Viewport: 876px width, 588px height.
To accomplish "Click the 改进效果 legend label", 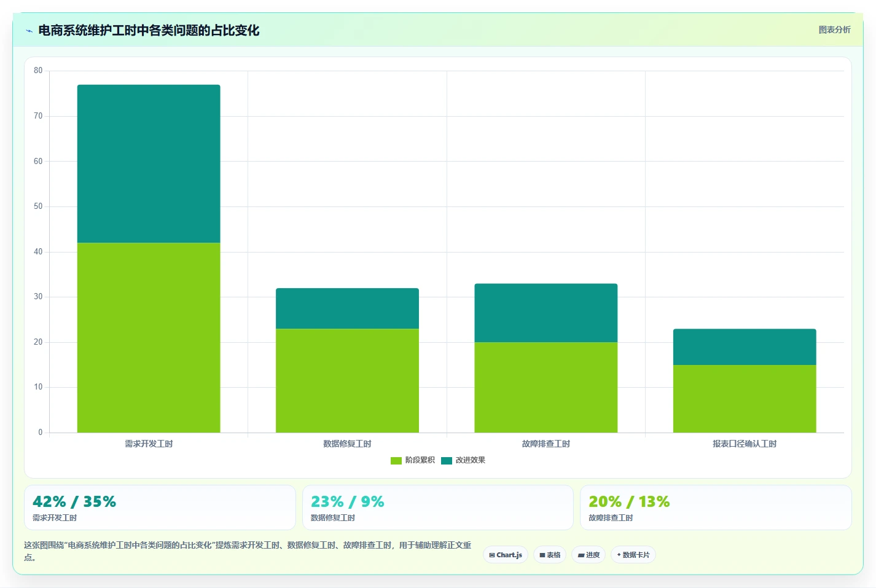I will click(x=471, y=460).
